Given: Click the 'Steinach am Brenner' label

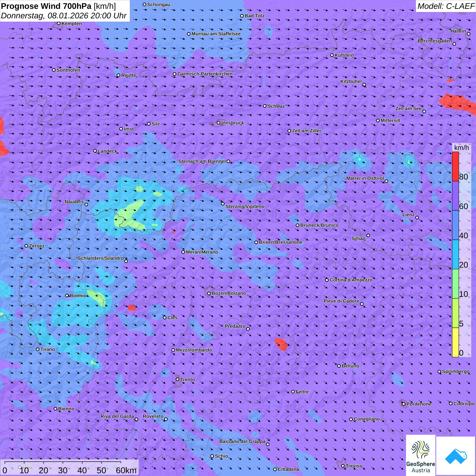Looking at the screenshot, I should click(x=202, y=161).
